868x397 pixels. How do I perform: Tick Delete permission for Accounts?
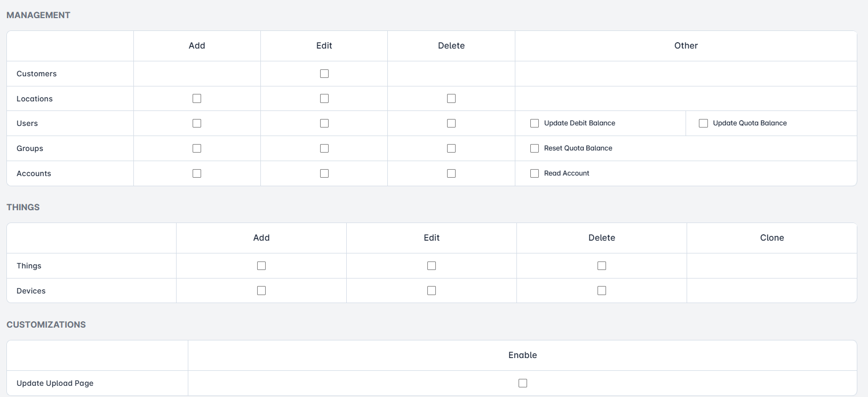(451, 173)
